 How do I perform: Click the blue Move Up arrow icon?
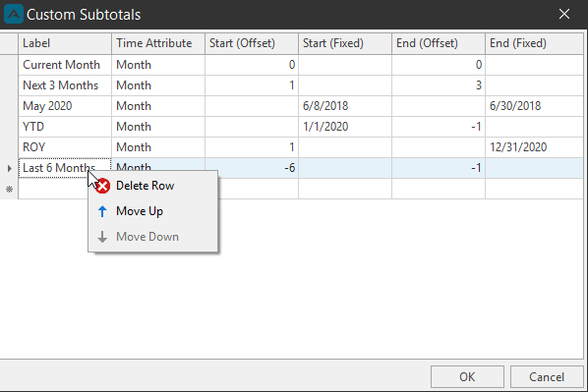[x=102, y=211]
